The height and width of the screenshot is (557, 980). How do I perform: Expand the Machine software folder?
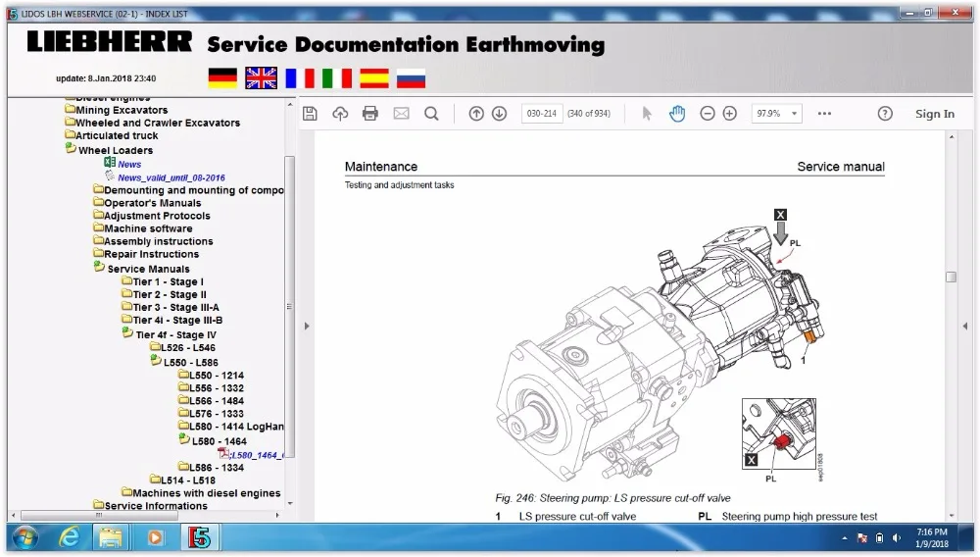coord(142,228)
